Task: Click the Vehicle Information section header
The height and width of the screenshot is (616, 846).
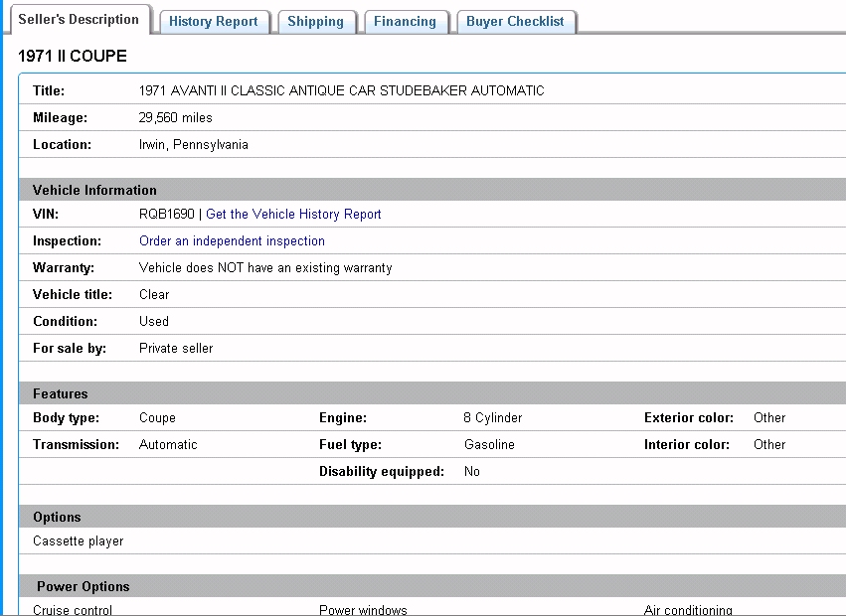Action: point(94,190)
